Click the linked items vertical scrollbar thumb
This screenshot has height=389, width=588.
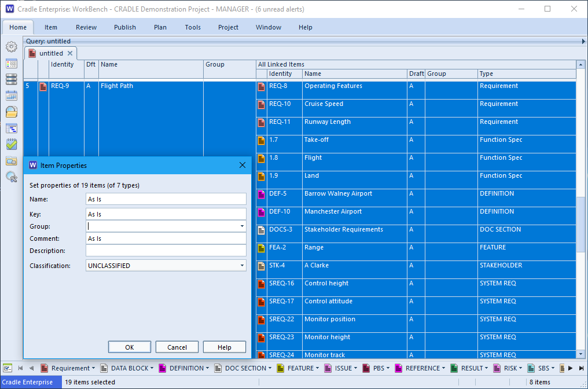tap(580, 225)
